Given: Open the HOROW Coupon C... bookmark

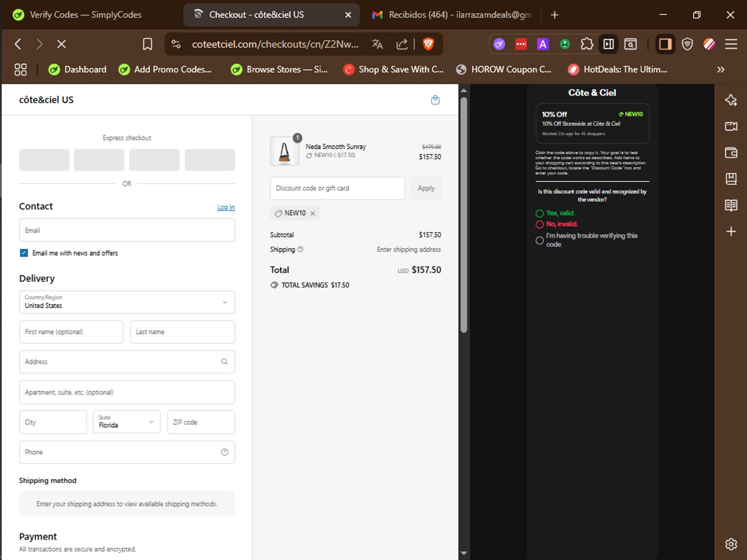Looking at the screenshot, I should tap(504, 70).
